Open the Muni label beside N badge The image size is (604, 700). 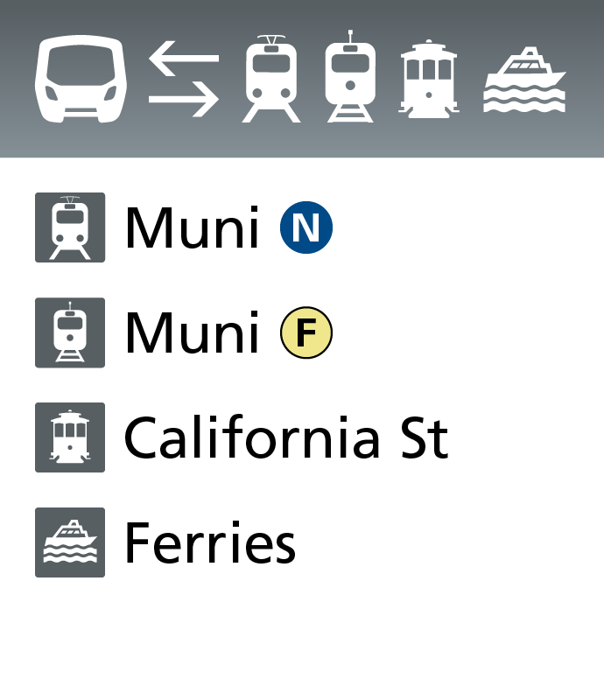coord(192,227)
